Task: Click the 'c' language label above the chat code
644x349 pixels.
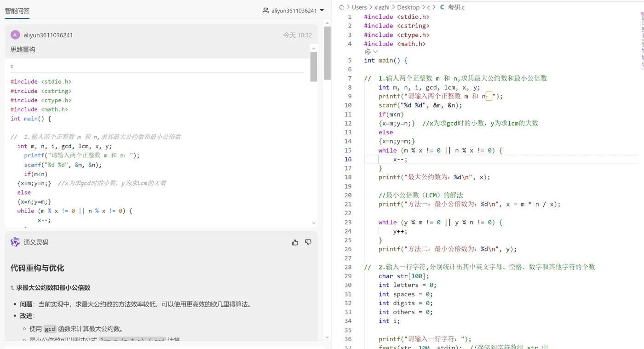Action: click(12, 66)
